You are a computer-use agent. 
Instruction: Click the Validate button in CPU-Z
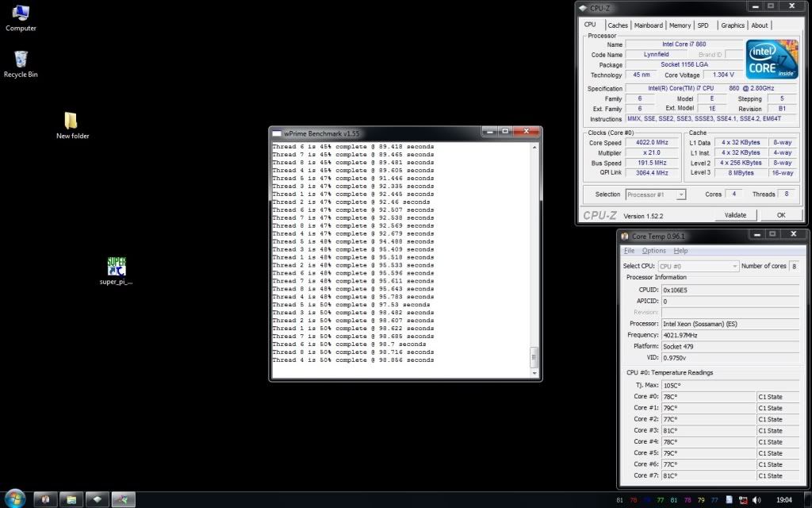coord(735,215)
